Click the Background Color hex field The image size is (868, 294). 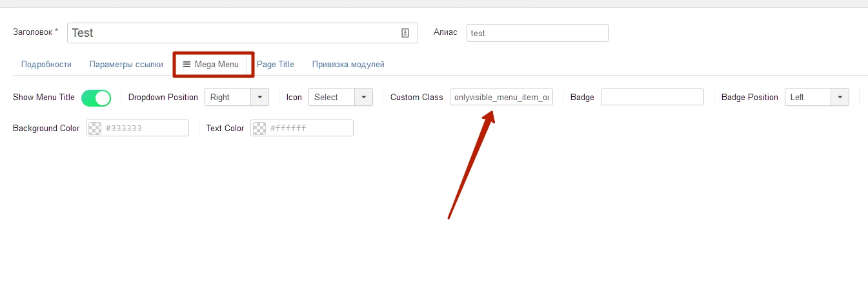145,129
